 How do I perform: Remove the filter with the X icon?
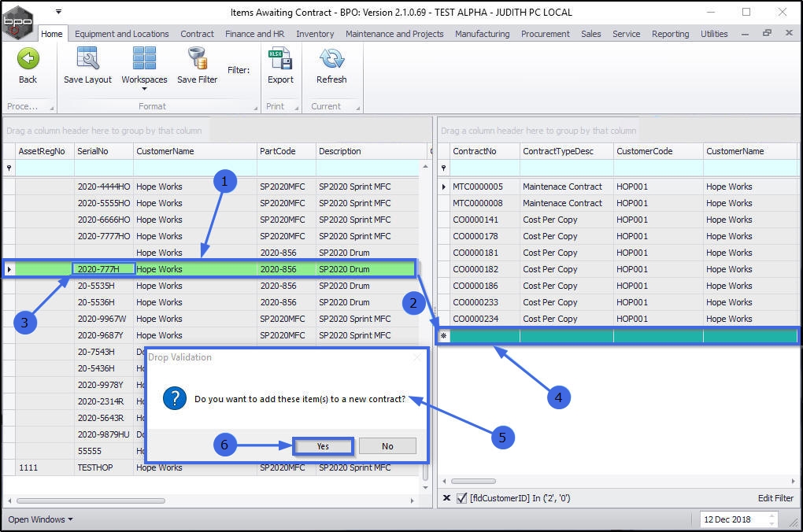point(446,498)
